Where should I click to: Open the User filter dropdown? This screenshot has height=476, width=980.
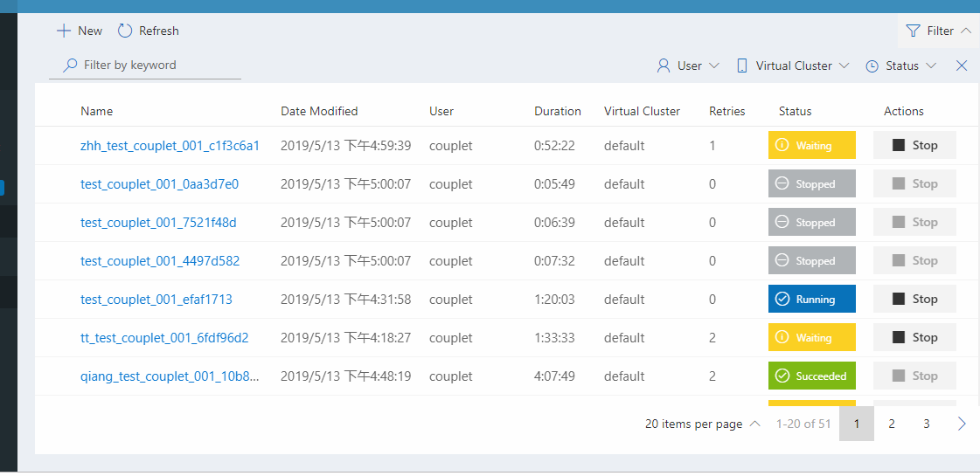click(688, 66)
